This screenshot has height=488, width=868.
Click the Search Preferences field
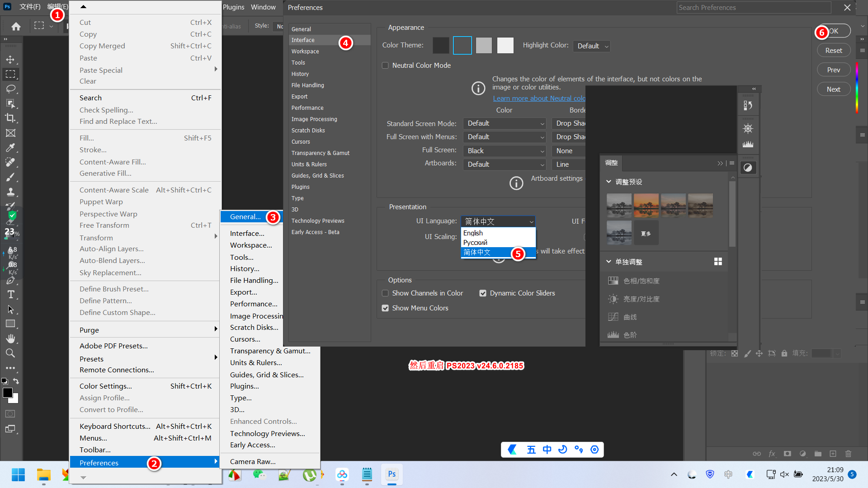click(754, 8)
